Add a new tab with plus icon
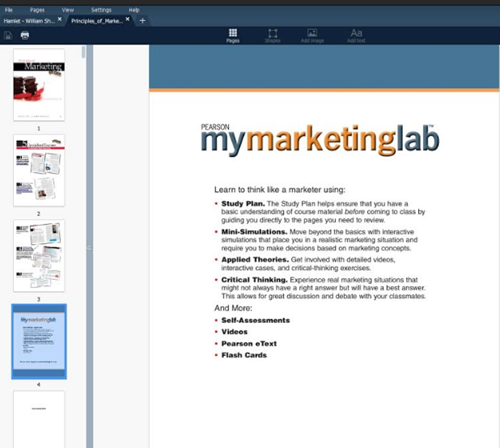 pos(142,21)
